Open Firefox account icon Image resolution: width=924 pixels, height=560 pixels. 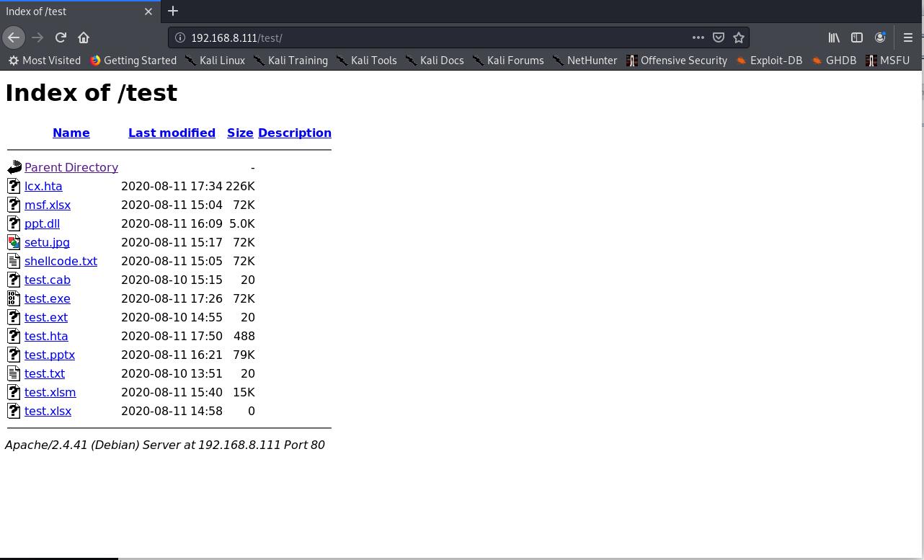pyautogui.click(x=880, y=37)
